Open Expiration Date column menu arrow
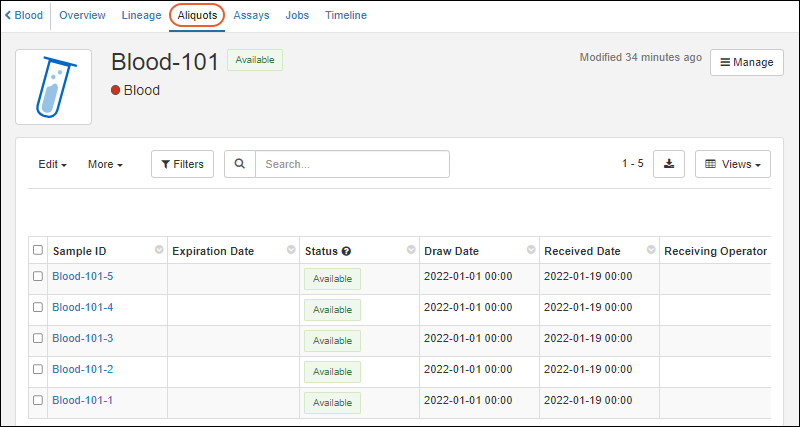The image size is (800, 427). [291, 250]
